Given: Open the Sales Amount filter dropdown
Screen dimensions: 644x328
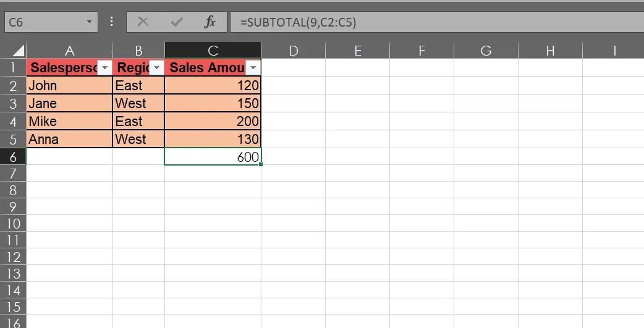Looking at the screenshot, I should click(253, 68).
